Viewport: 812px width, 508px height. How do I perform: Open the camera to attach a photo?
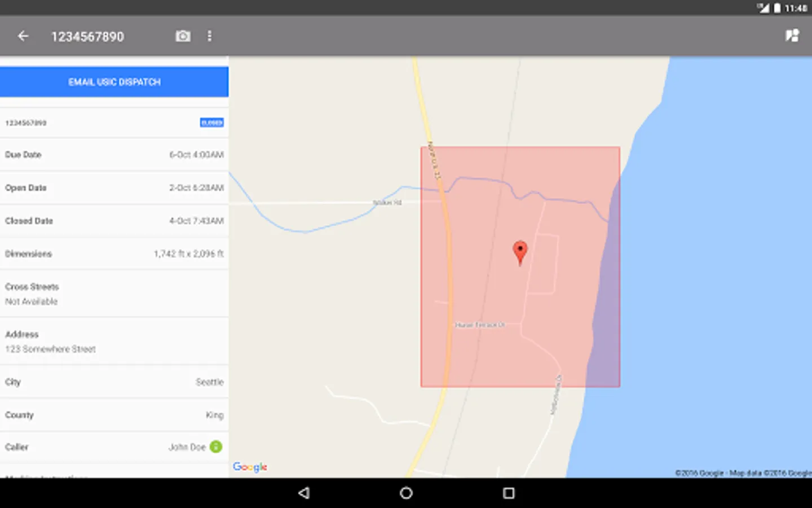click(x=183, y=36)
